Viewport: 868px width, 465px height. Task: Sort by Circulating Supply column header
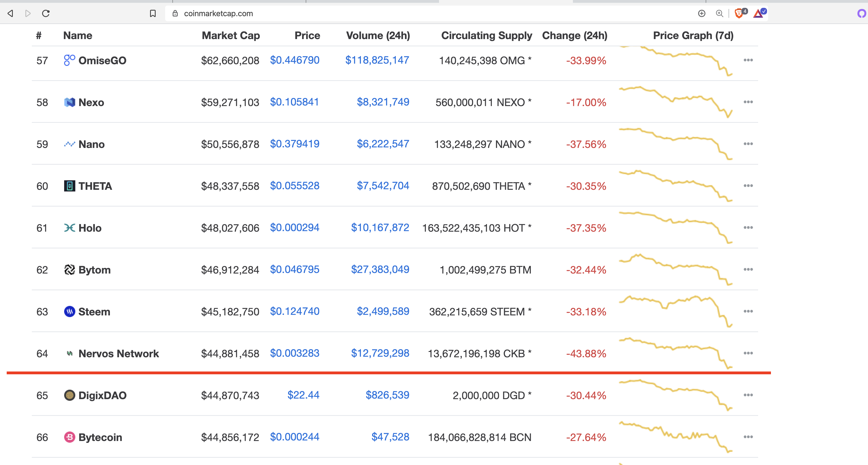pos(486,35)
